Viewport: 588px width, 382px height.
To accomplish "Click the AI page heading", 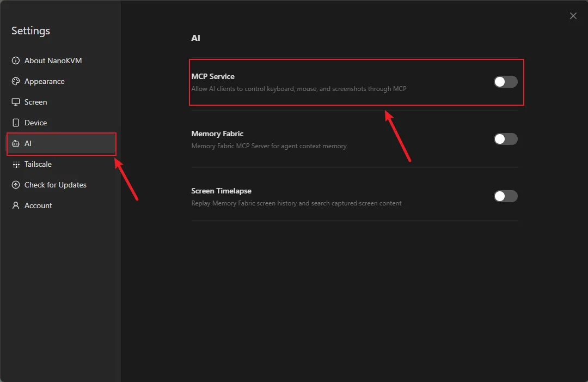I will [195, 38].
